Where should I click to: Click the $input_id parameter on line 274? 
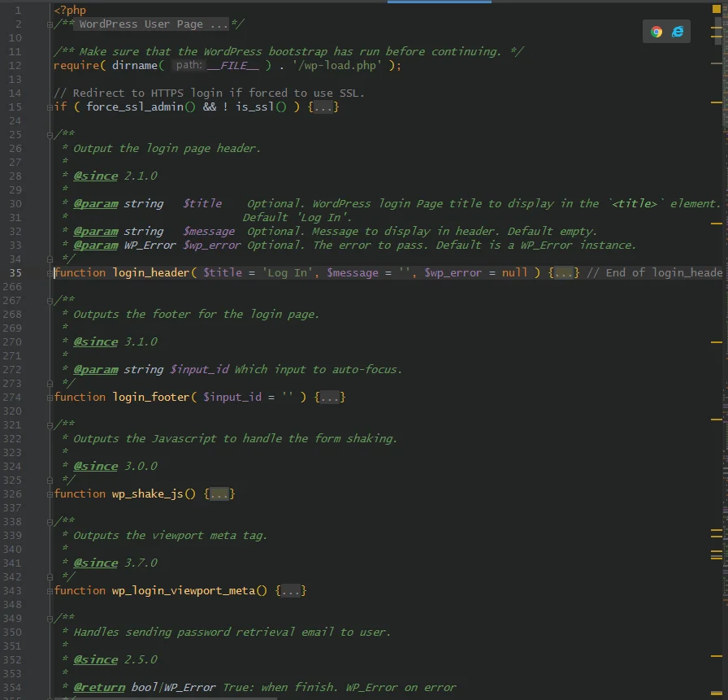(232, 397)
